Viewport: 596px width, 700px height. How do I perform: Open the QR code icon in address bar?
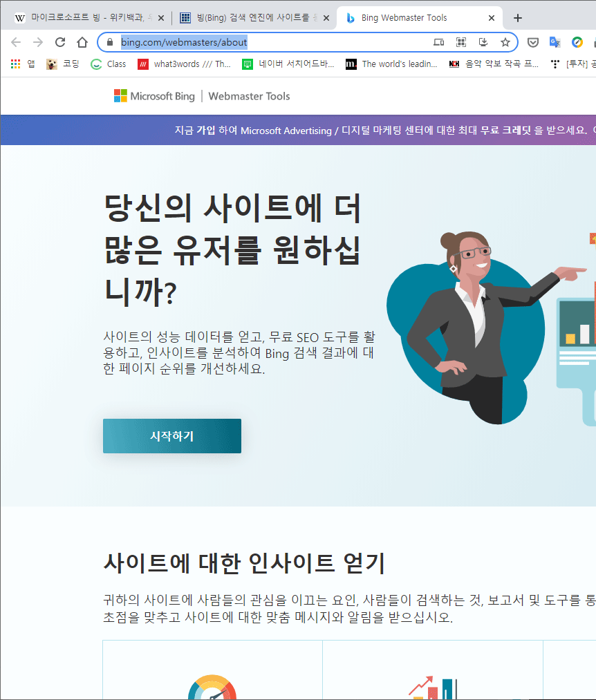(x=461, y=42)
